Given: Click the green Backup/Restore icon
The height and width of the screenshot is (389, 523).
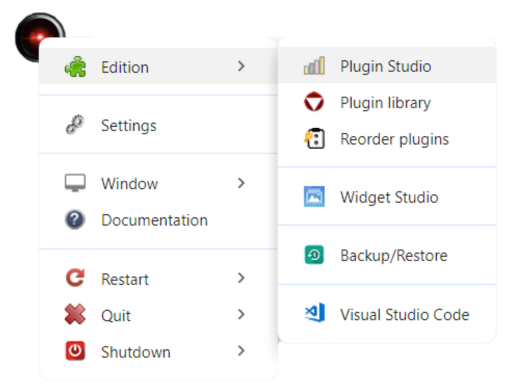Looking at the screenshot, I should (x=314, y=255).
